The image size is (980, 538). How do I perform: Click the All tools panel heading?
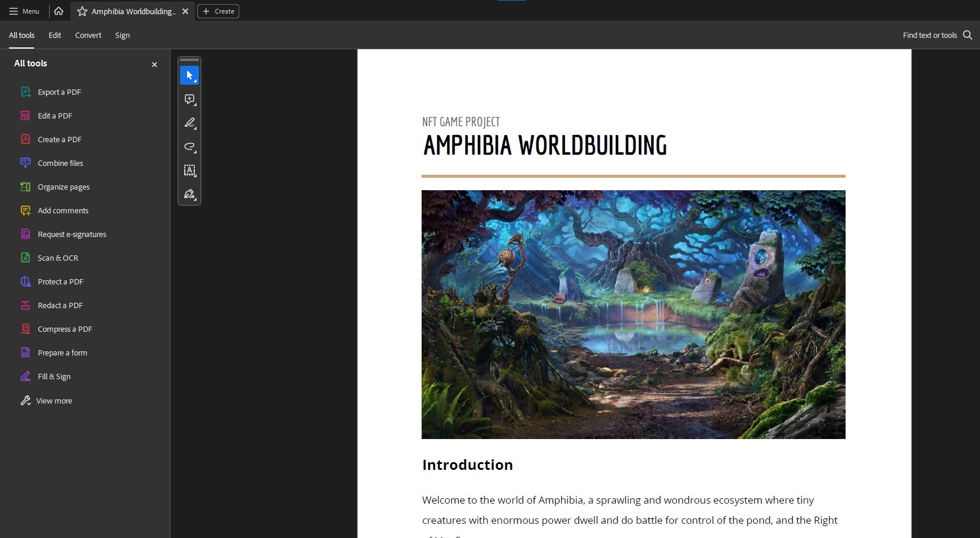31,63
